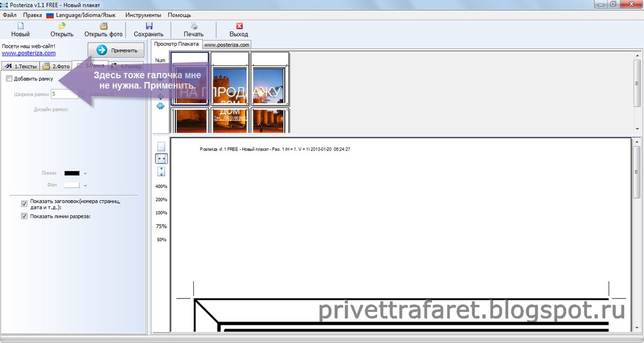
Task: Select the top-left poster page thumbnail
Action: [x=189, y=78]
